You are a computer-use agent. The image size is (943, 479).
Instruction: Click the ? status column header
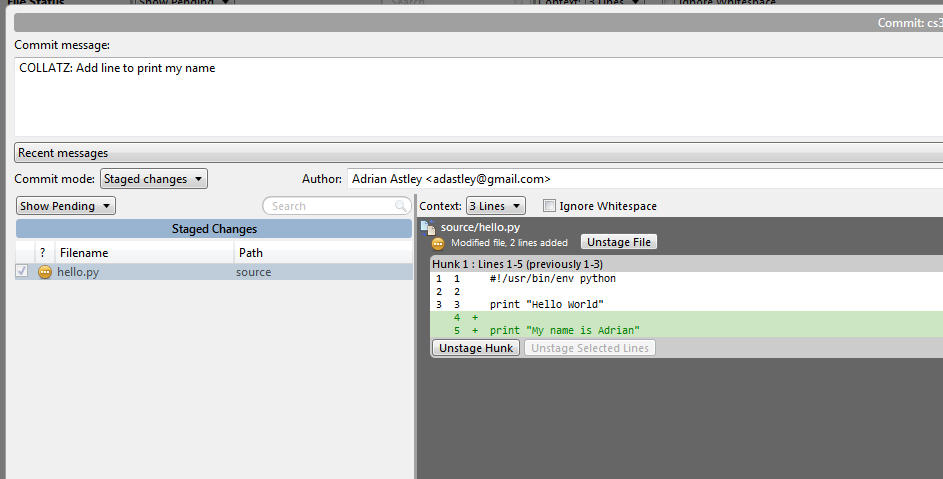point(43,253)
